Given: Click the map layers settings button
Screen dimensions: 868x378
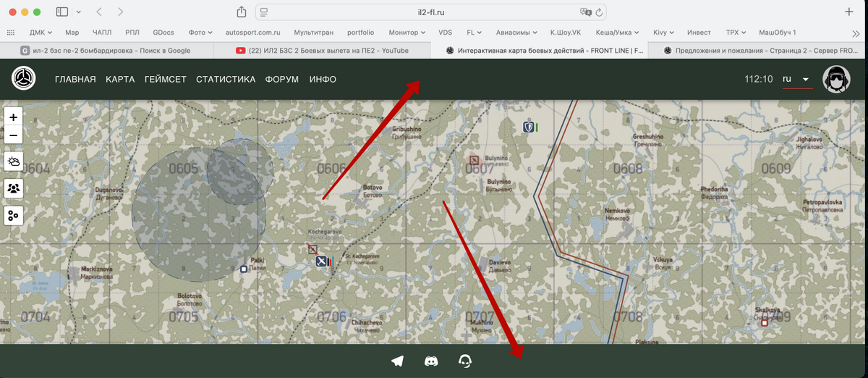Looking at the screenshot, I should [14, 215].
